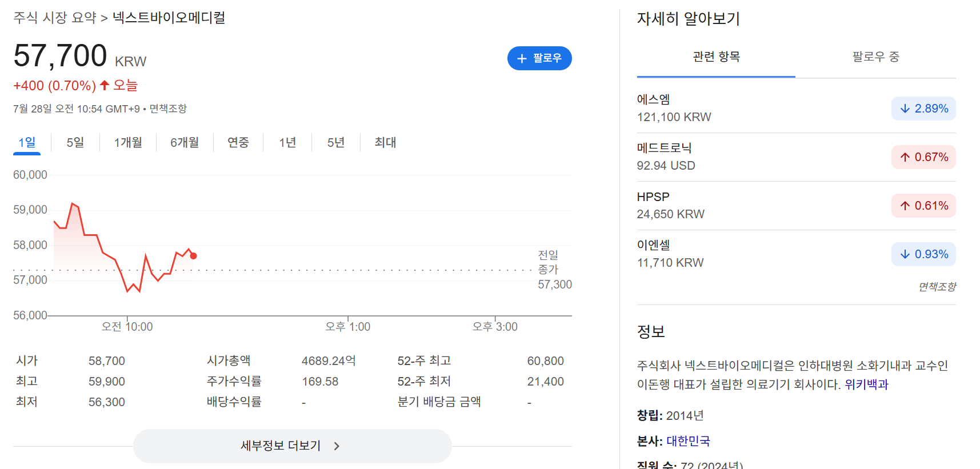
Task: Open the 면책조항 link under the price
Action: coord(168,109)
